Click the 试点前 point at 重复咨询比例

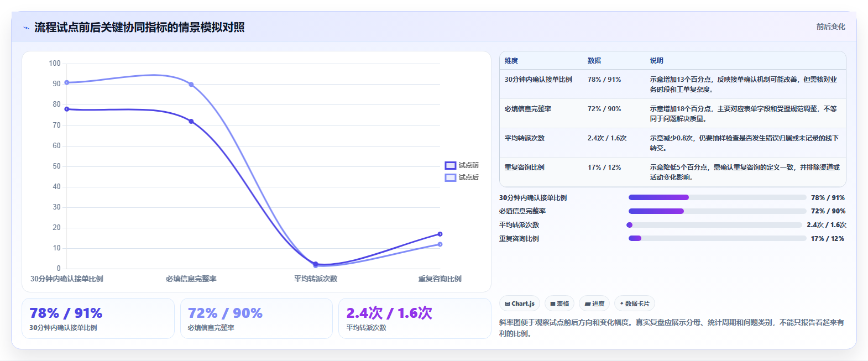coord(440,234)
